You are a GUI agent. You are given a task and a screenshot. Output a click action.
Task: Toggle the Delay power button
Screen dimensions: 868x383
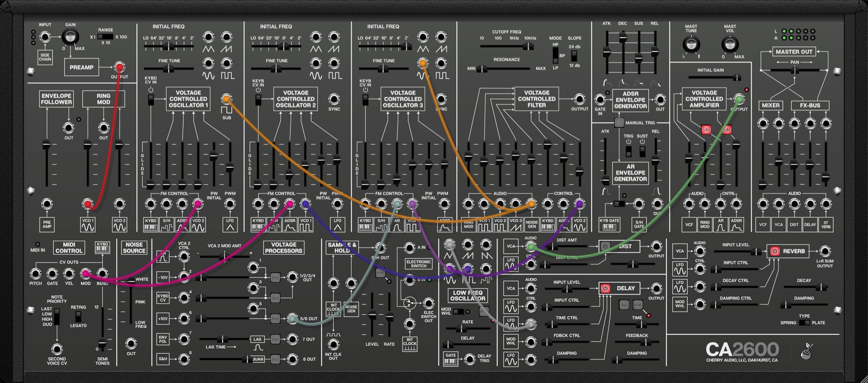[x=605, y=288]
